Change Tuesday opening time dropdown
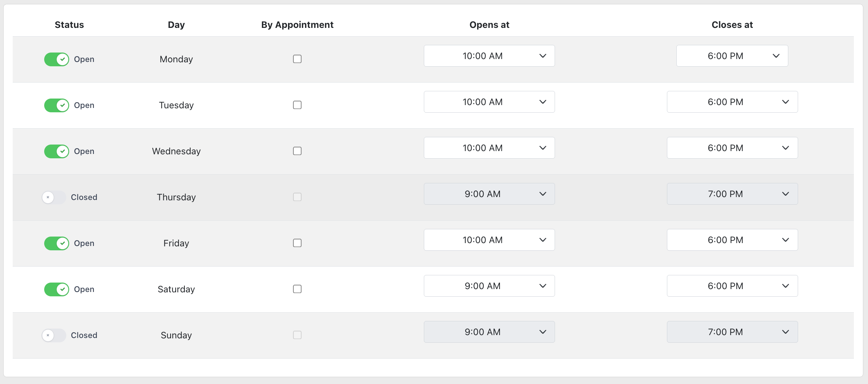 point(489,102)
